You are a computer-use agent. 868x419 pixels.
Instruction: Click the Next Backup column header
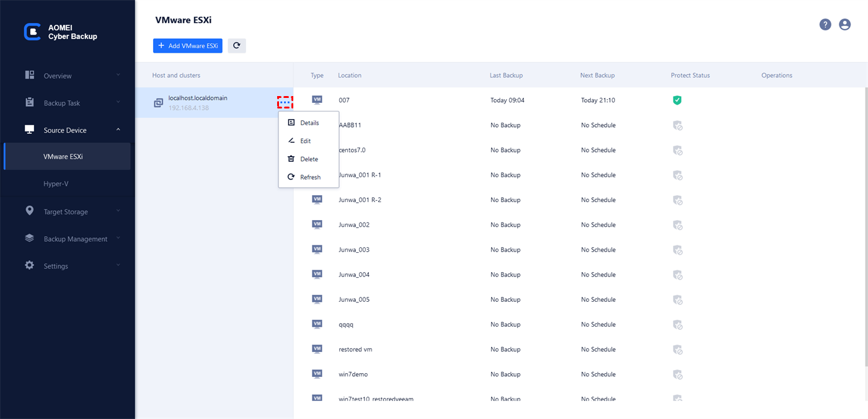597,75
